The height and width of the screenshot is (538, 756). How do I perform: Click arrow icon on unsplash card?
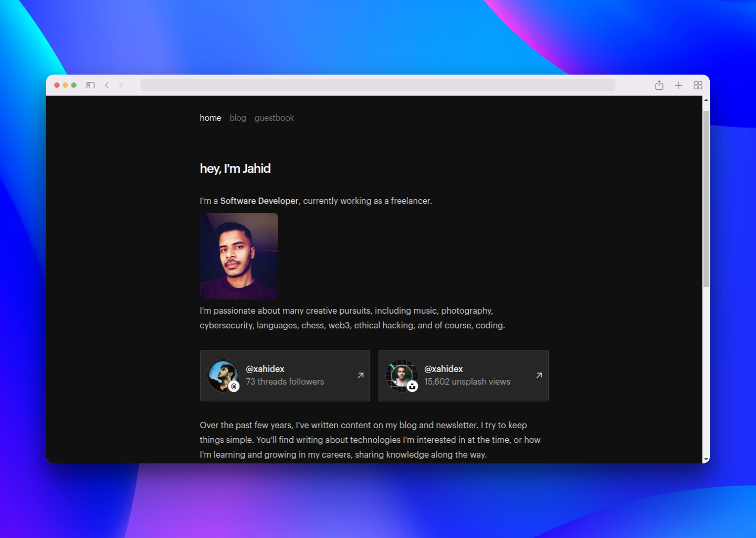(539, 375)
